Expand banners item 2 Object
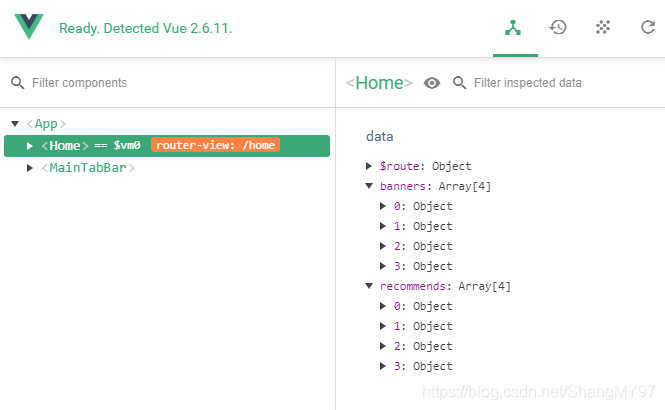Image resolution: width=665 pixels, height=410 pixels. click(383, 246)
